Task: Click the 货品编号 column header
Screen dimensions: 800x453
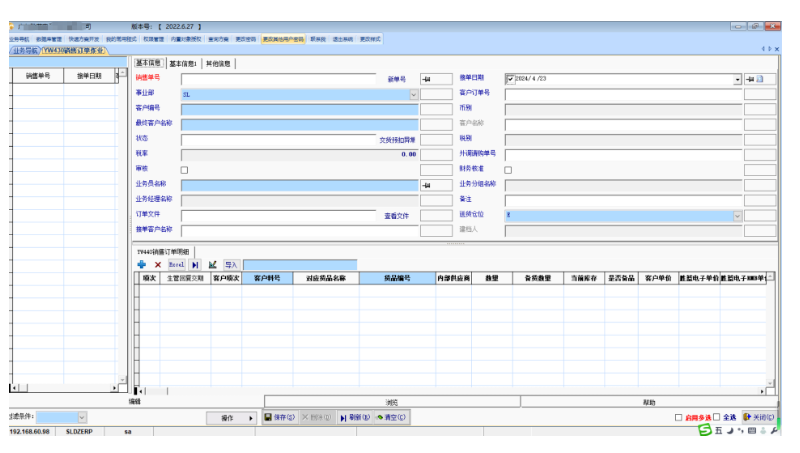Action: [397, 278]
